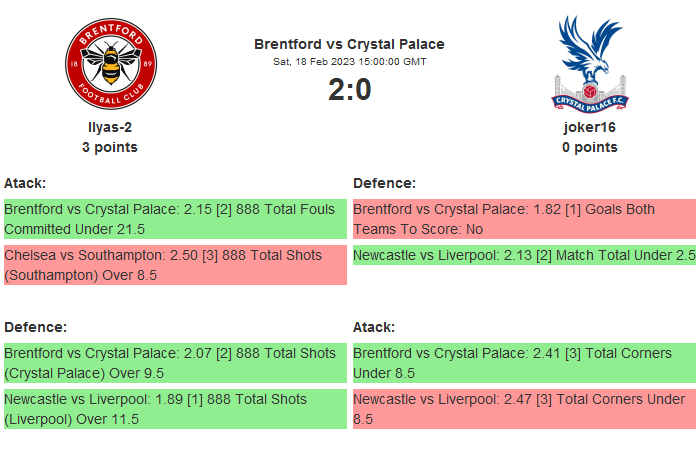
Task: Select the Crystal Palace Total Shots Over 9.5 bet
Action: 175,363
